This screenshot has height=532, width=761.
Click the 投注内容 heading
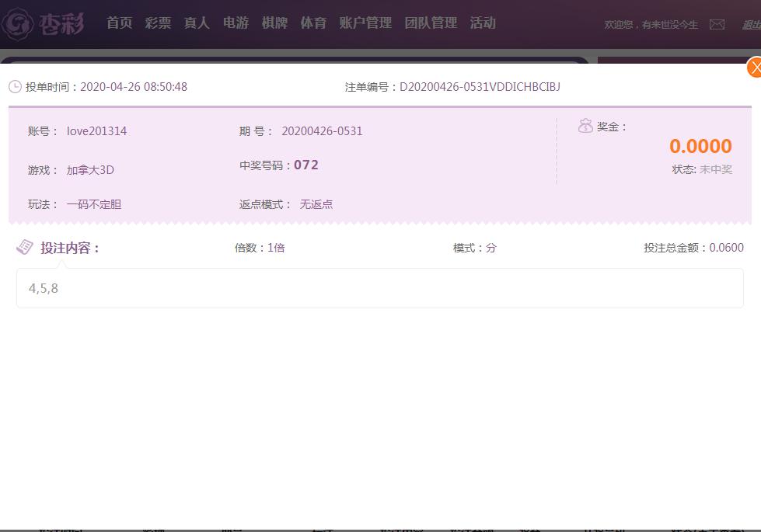pos(69,248)
